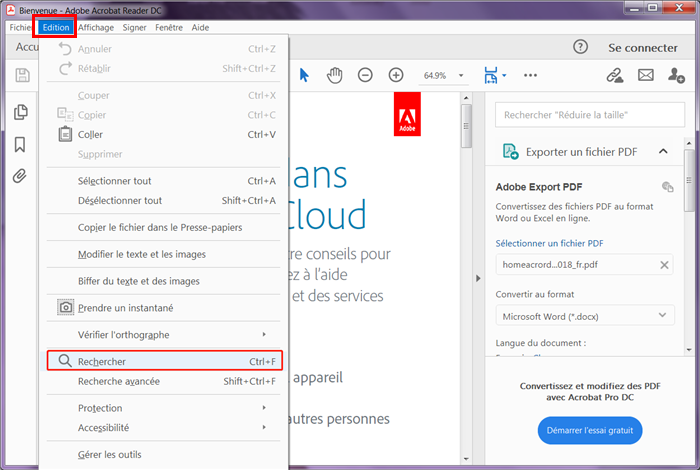Image resolution: width=700 pixels, height=470 pixels.
Task: Open the Signer menu
Action: (134, 27)
